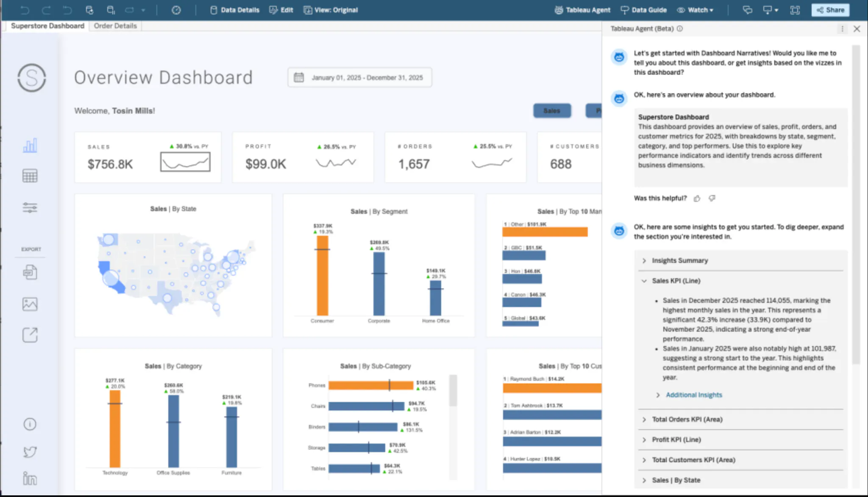Toggle Full Screen icon
868x497 pixels.
click(795, 10)
